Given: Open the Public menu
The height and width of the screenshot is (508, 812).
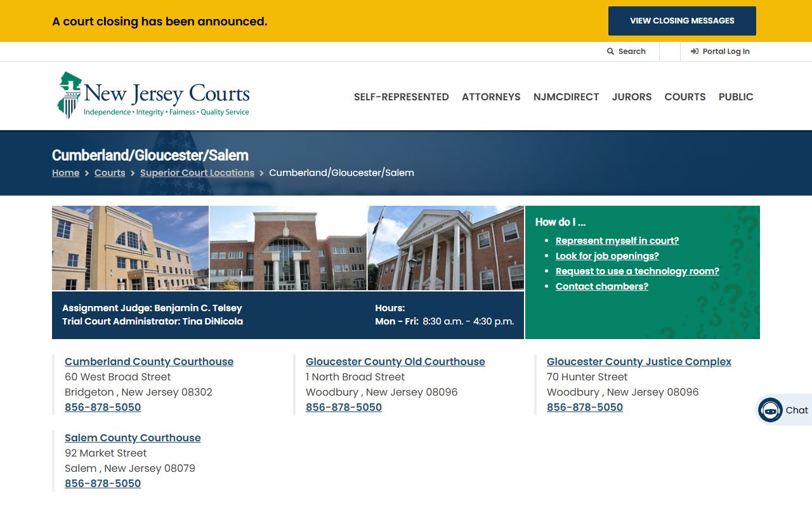Looking at the screenshot, I should coord(736,97).
